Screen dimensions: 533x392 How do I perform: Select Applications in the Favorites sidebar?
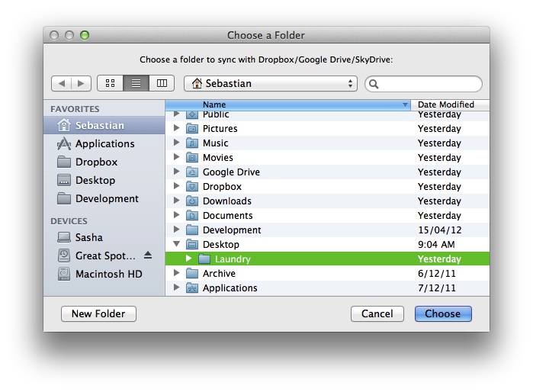(x=104, y=143)
